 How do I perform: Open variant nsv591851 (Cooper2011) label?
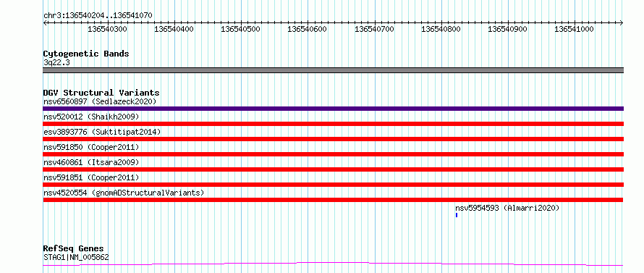[91, 177]
